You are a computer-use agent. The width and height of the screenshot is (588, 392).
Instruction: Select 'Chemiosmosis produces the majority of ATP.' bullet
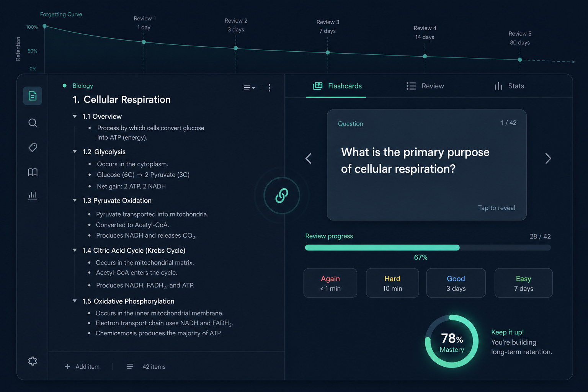pos(158,333)
